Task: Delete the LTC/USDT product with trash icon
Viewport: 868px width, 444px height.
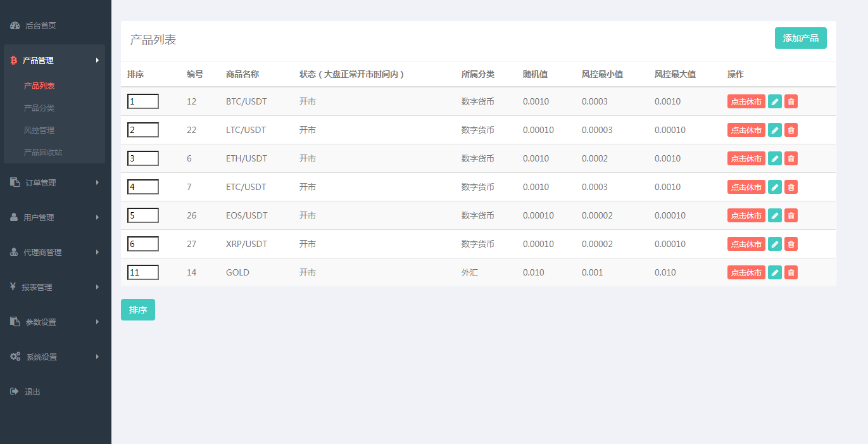Action: (791, 130)
